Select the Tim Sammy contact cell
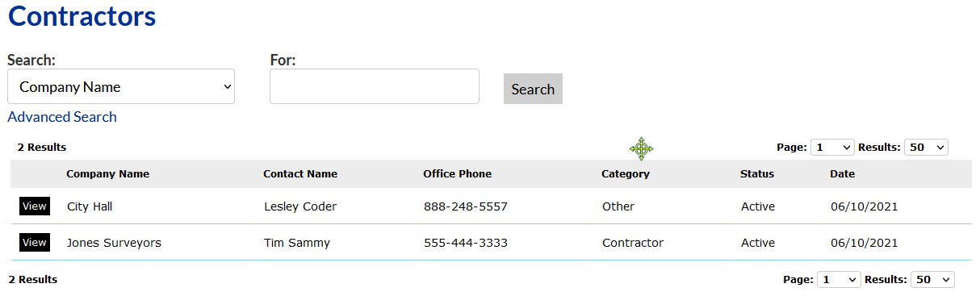 (297, 243)
